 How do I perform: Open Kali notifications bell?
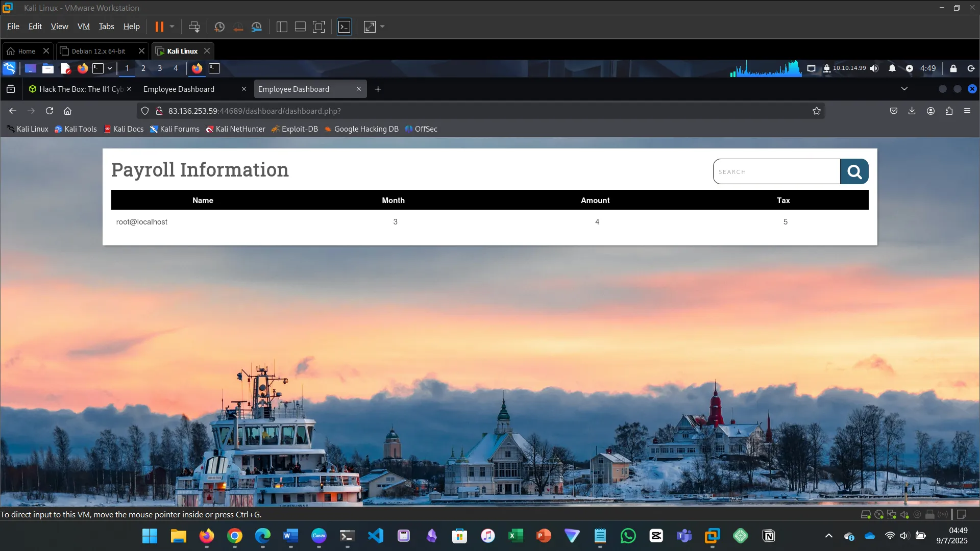point(892,68)
